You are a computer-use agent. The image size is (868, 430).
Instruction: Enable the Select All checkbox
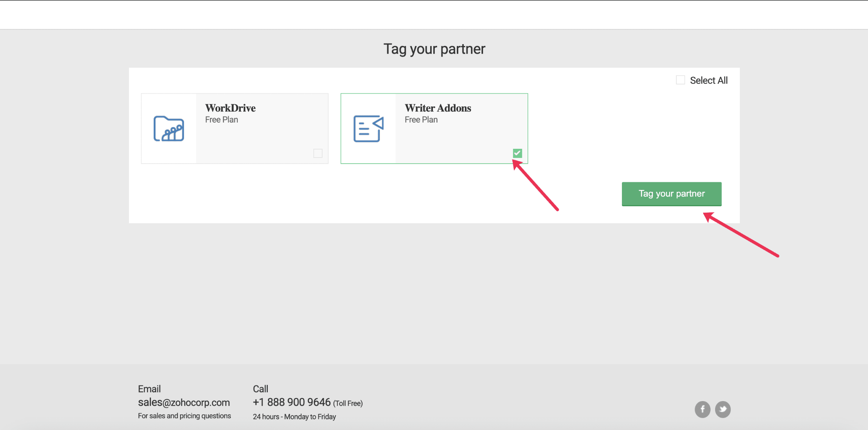(x=680, y=80)
